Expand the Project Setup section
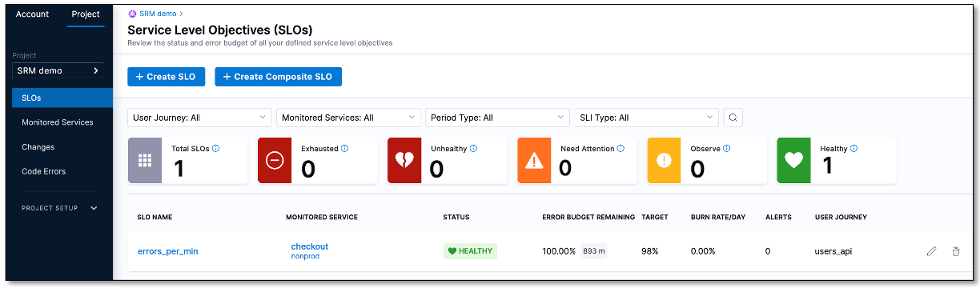Image resolution: width=980 pixels, height=288 pixels. tap(59, 208)
